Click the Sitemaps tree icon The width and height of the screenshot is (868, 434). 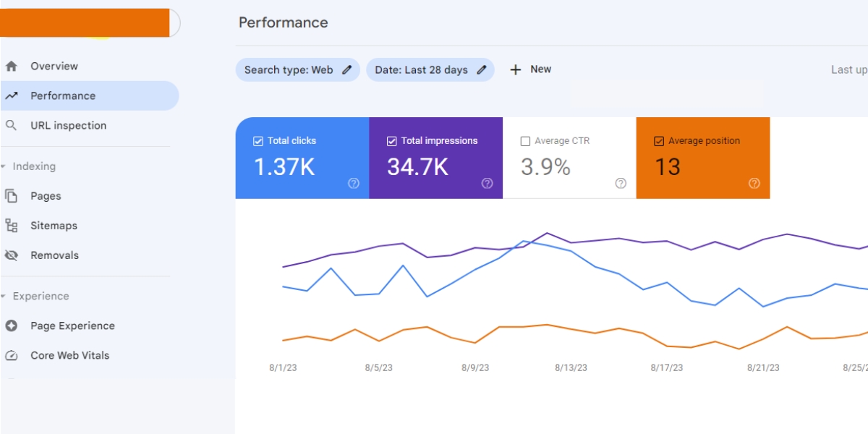(x=11, y=226)
